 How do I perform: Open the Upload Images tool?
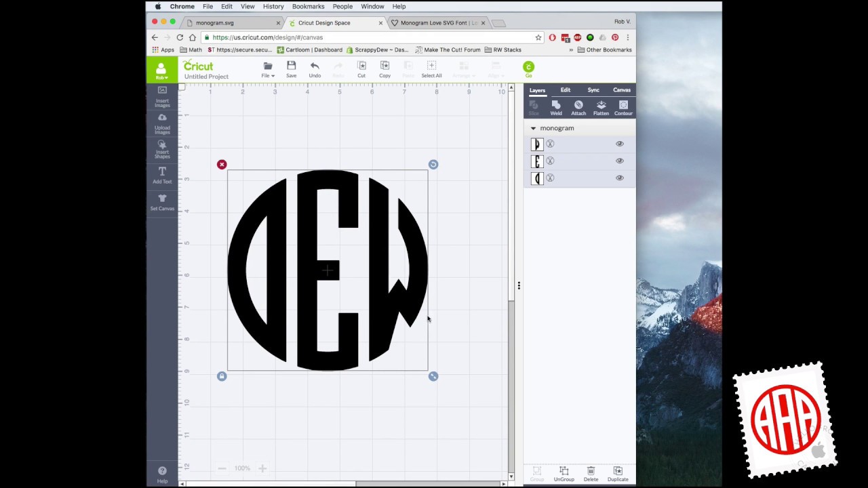tap(162, 124)
